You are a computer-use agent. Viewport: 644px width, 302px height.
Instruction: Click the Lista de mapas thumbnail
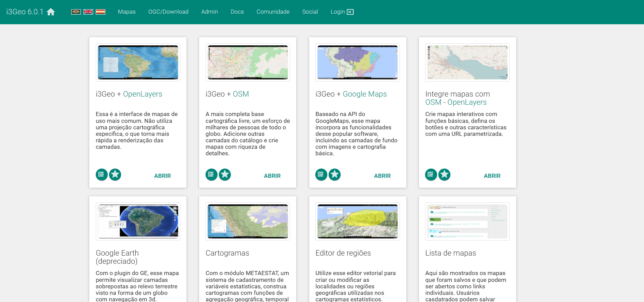tap(467, 221)
